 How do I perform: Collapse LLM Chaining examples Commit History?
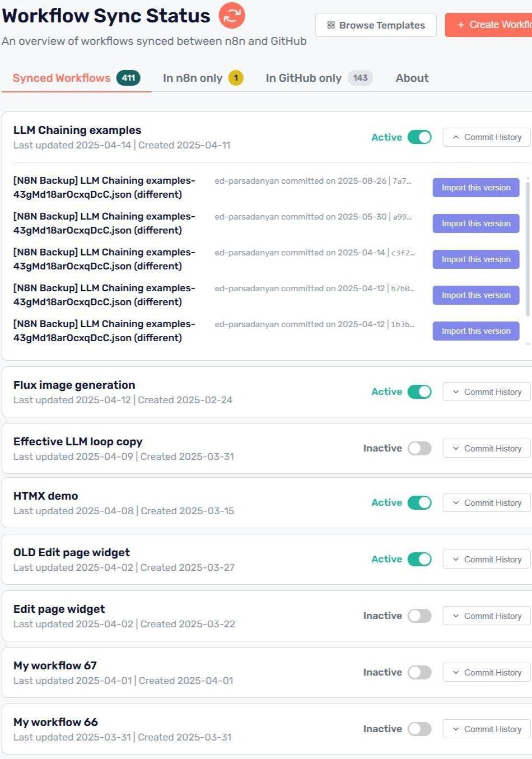click(487, 137)
